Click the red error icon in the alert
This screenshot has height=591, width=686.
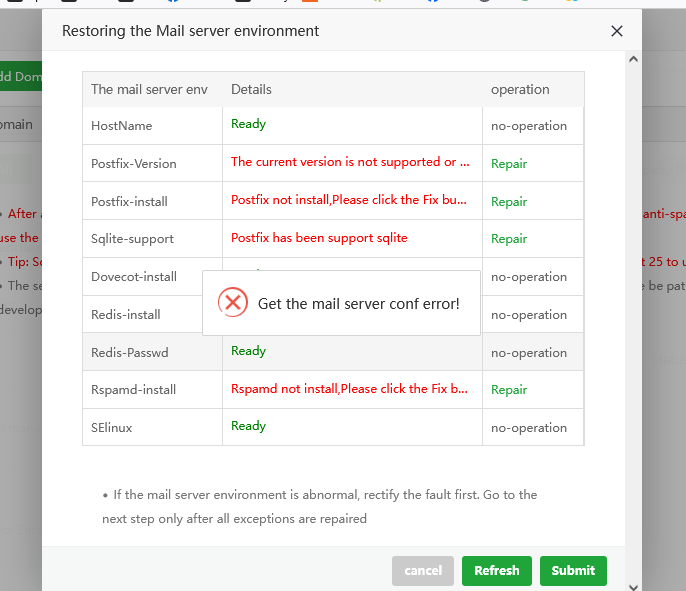[x=233, y=302]
